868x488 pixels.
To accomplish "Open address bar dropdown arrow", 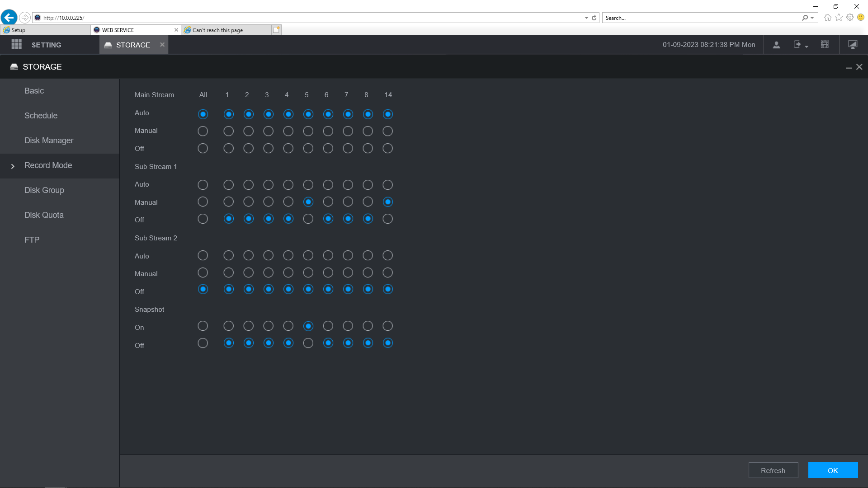I will tap(586, 18).
